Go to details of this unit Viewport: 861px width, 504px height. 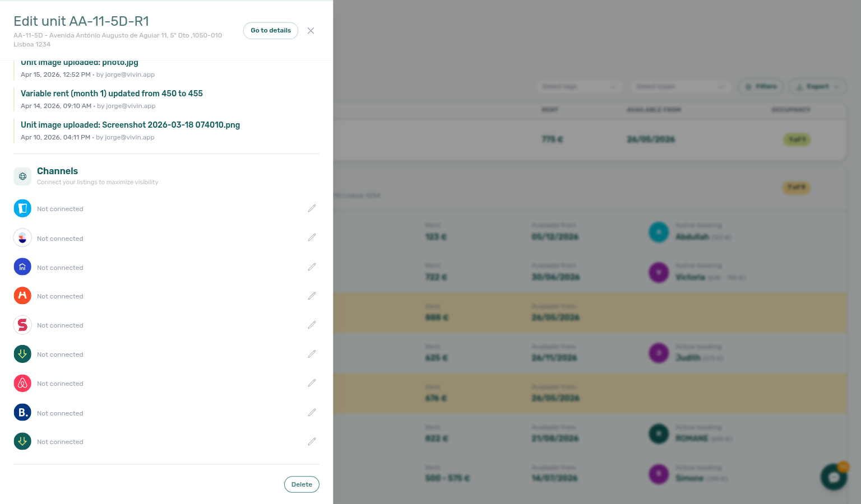click(271, 31)
